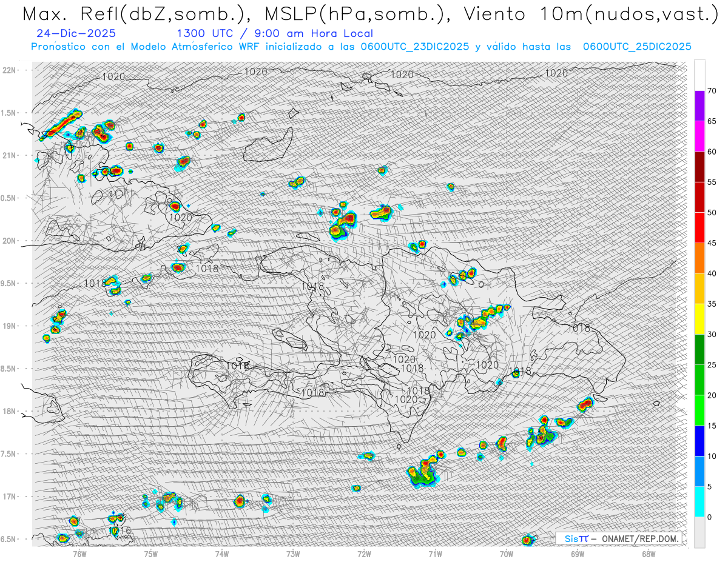This screenshot has height=562, width=728.
Task: Click the 'Pronostico con el Modelo Atmosferico WRF' line
Action: coord(361,47)
